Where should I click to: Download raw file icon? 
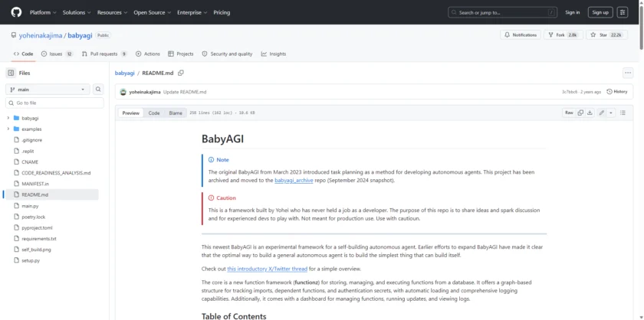pyautogui.click(x=590, y=113)
